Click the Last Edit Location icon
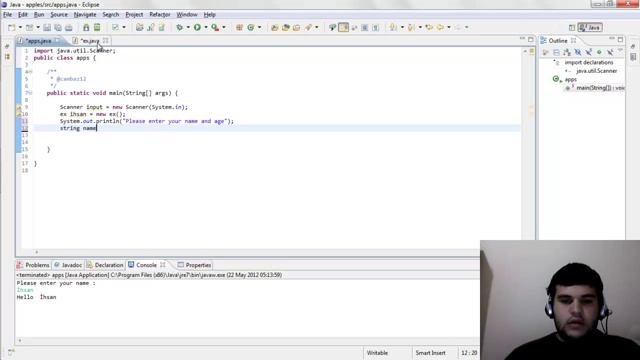 tap(429, 27)
